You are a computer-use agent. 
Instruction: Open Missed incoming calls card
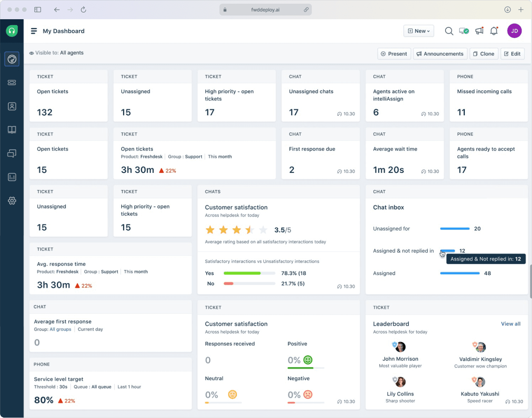[x=489, y=96]
